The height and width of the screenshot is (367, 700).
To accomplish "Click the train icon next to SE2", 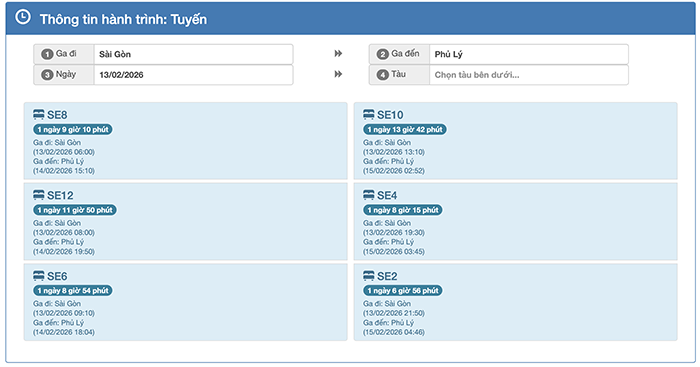I will (x=369, y=276).
